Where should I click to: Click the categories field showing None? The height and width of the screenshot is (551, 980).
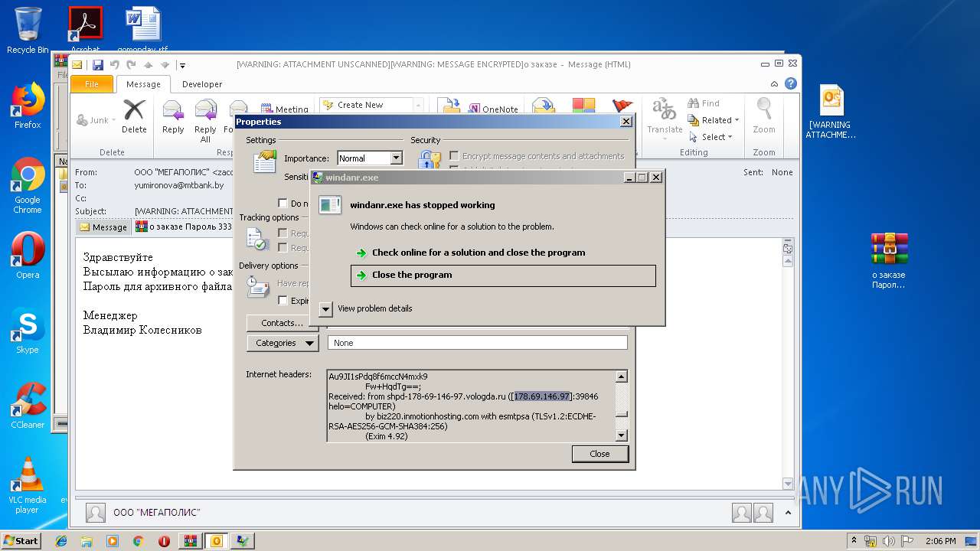pyautogui.click(x=477, y=343)
